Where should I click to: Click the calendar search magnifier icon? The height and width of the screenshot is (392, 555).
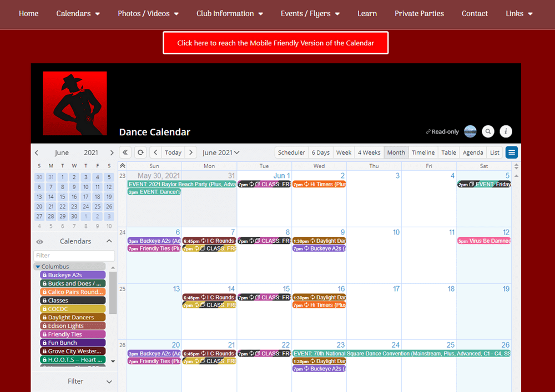coord(488,131)
